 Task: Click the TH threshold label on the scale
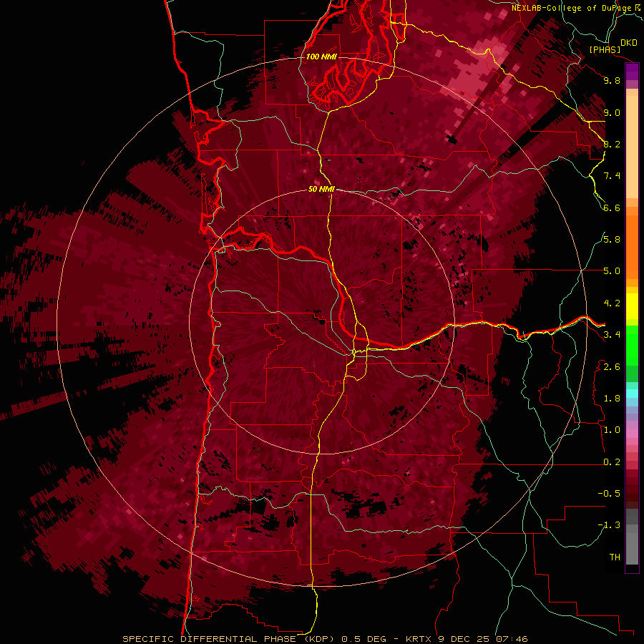[x=615, y=557]
